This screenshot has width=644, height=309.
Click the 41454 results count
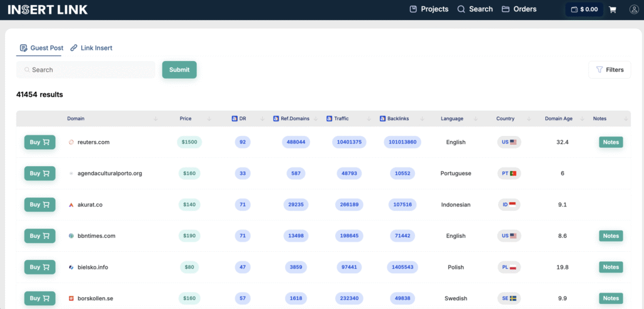coord(40,94)
